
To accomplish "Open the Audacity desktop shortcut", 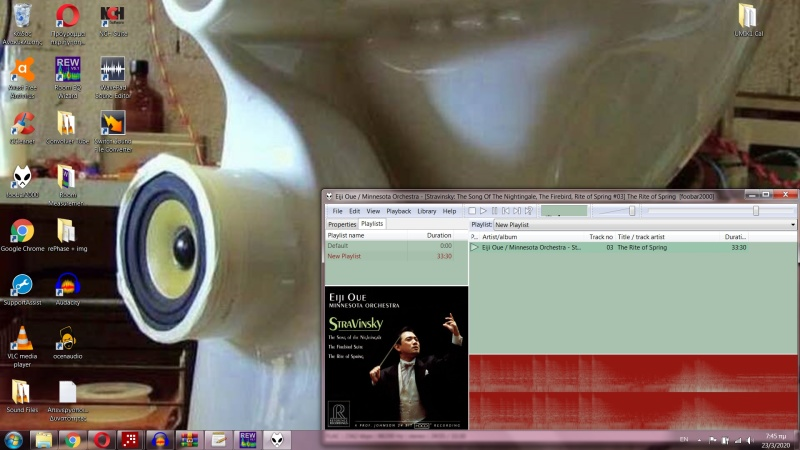I will [x=68, y=289].
